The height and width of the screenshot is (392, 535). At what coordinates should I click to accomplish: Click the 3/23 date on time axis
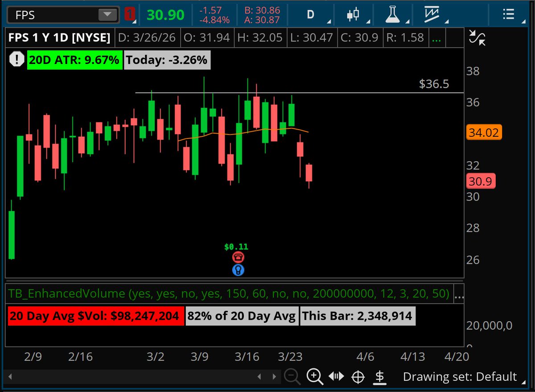pos(290,357)
